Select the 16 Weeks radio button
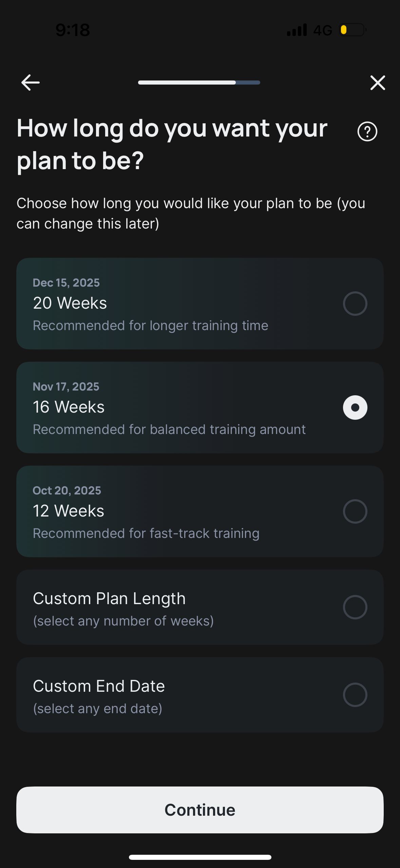 355,408
